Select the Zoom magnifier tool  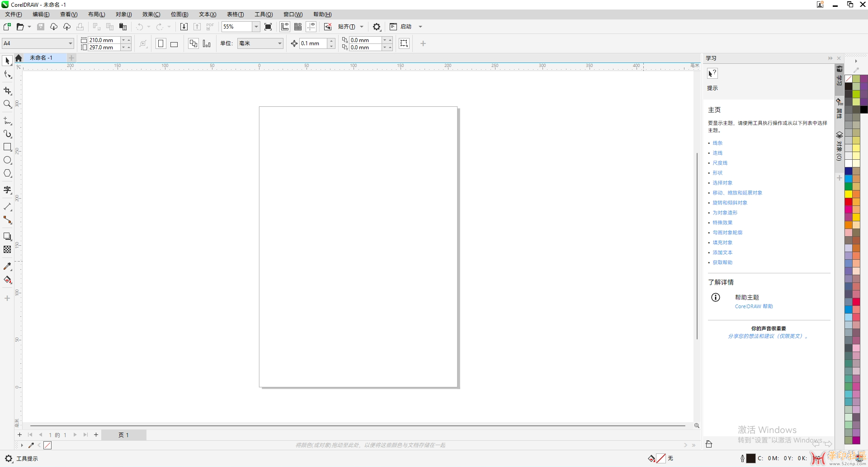[7, 104]
